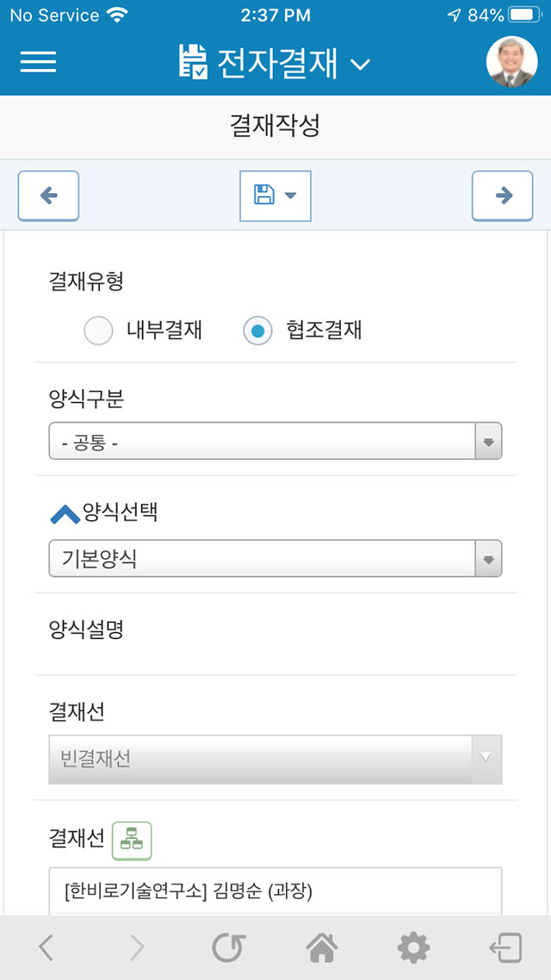Viewport: 551px width, 980px height.
Task: Reload the page with refresh icon
Action: point(229,948)
